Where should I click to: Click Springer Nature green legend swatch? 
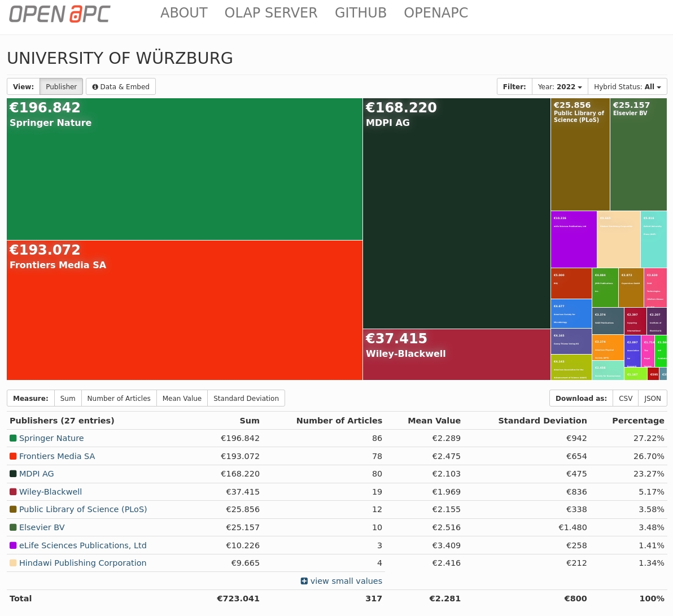coord(13,438)
